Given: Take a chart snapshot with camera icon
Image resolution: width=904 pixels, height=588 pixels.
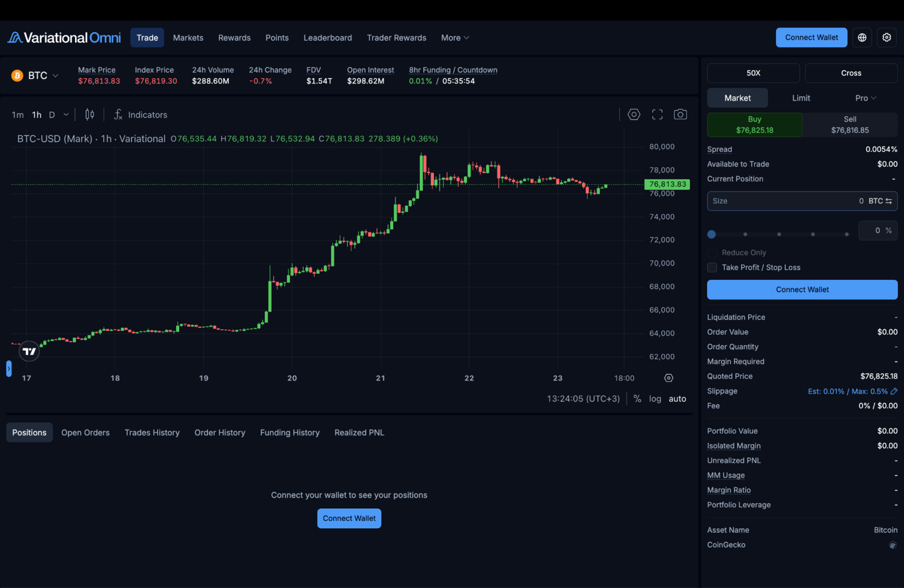Looking at the screenshot, I should click(x=680, y=115).
